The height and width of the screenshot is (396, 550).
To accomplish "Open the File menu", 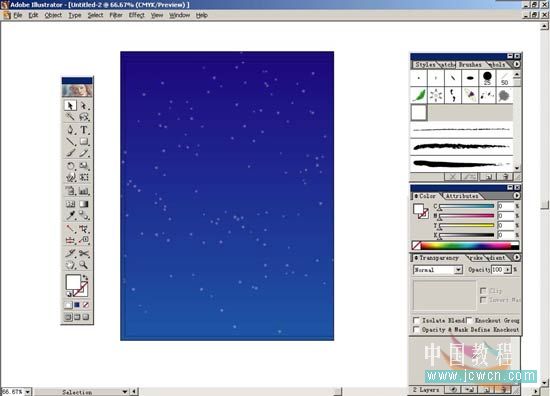I will point(18,15).
